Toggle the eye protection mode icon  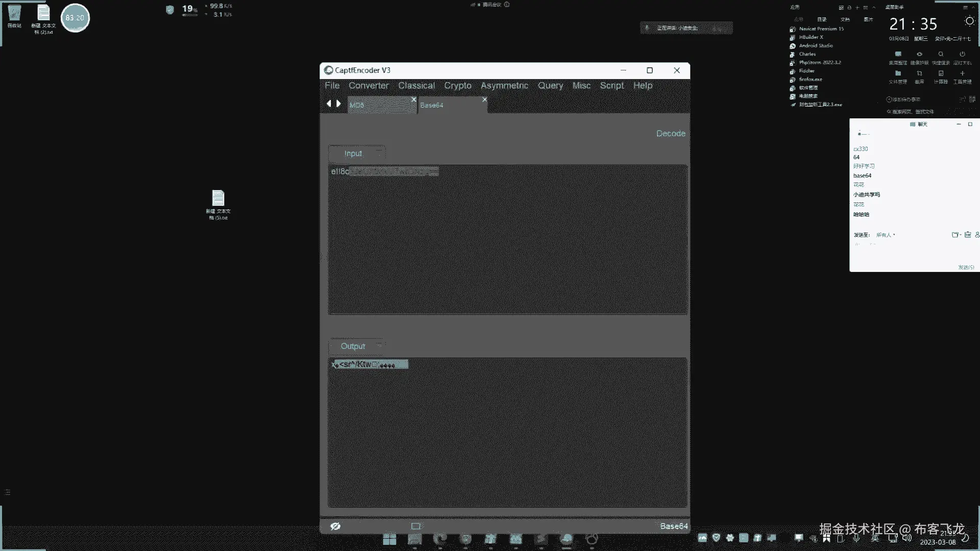coord(919,55)
